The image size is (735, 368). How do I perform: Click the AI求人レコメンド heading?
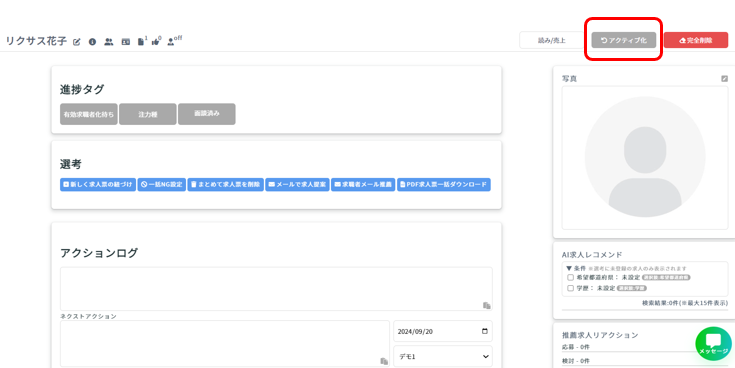(x=592, y=255)
